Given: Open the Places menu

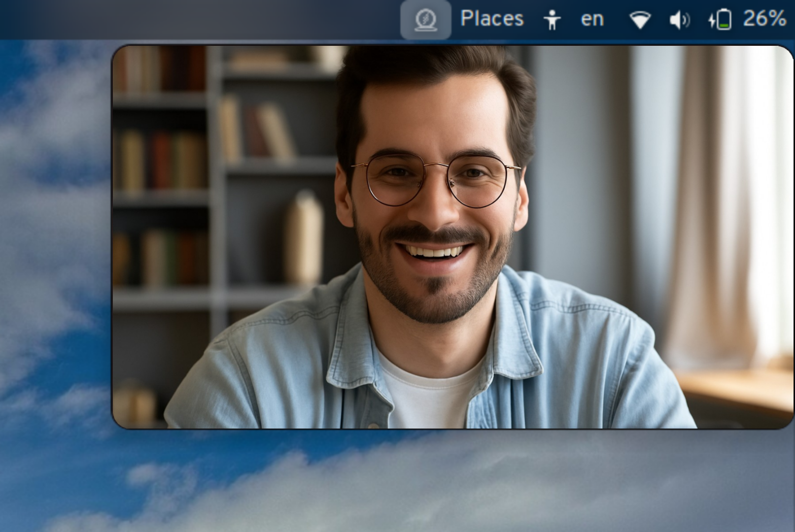Looking at the screenshot, I should click(x=492, y=19).
